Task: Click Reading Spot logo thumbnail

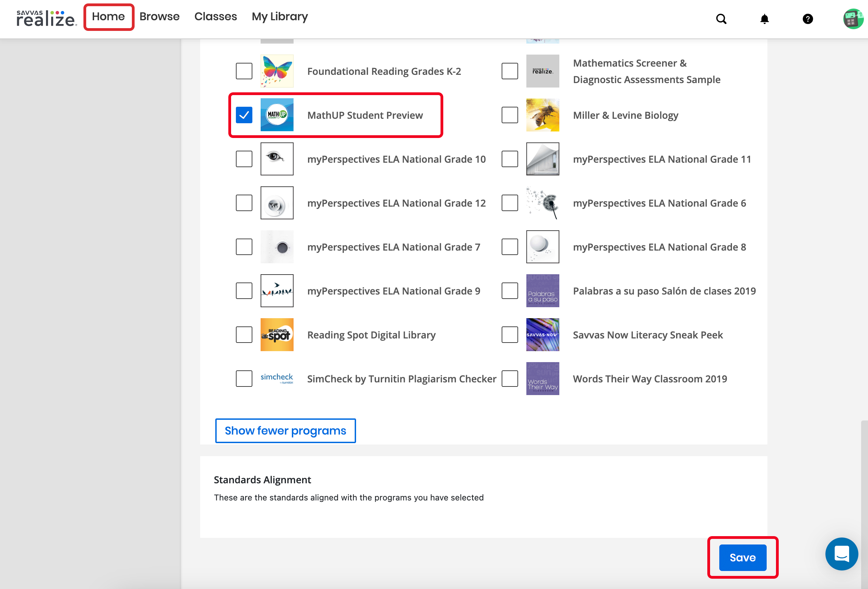Action: tap(277, 335)
